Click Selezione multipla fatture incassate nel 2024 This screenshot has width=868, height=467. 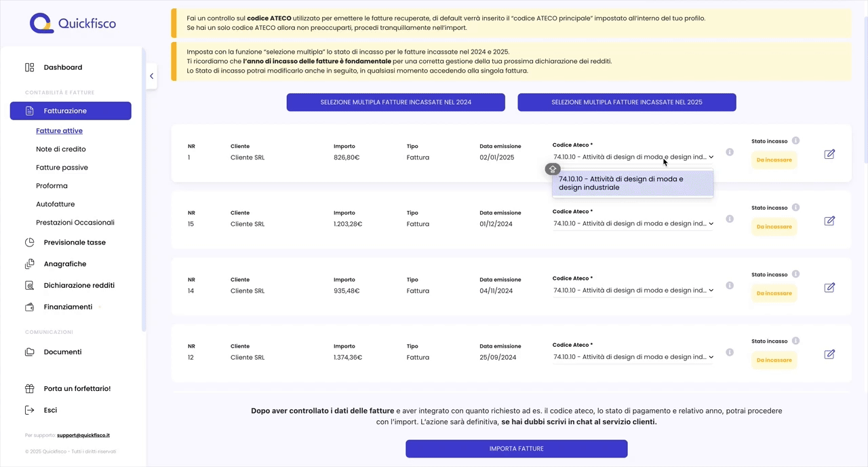coord(396,102)
